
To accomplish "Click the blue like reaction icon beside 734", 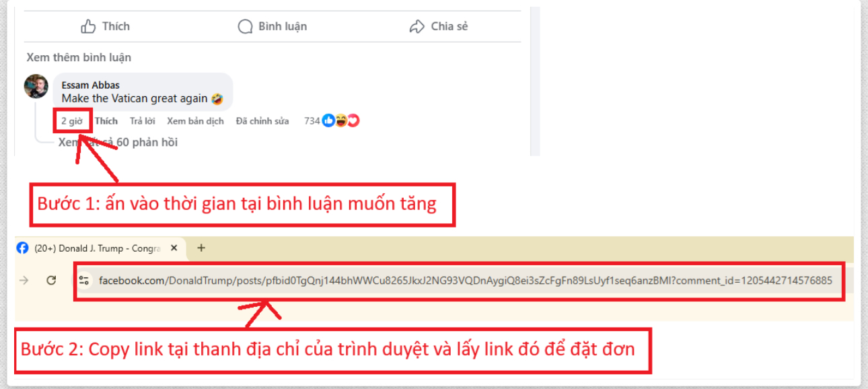I will click(x=328, y=121).
